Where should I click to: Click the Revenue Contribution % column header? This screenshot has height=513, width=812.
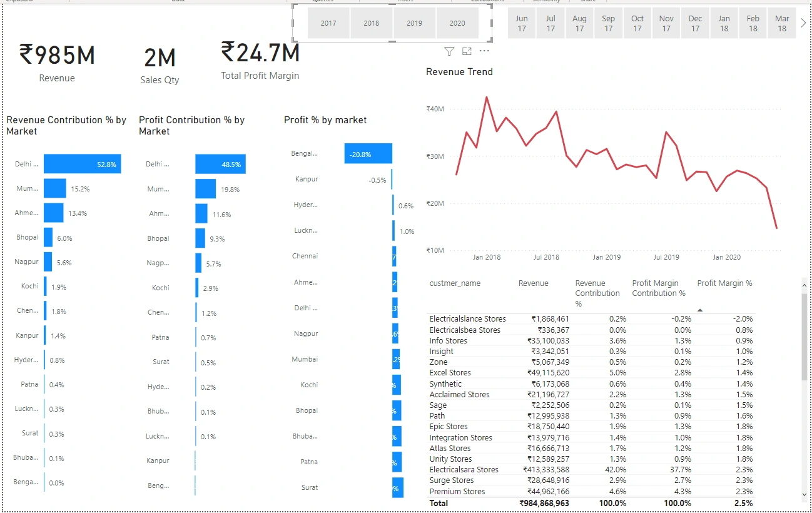pos(597,293)
